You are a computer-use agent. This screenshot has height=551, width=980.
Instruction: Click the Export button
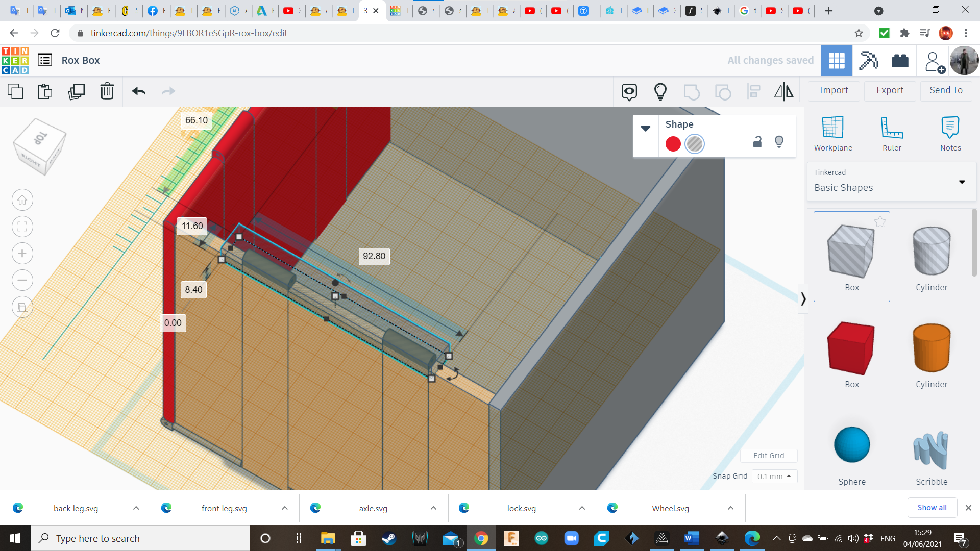(x=890, y=90)
